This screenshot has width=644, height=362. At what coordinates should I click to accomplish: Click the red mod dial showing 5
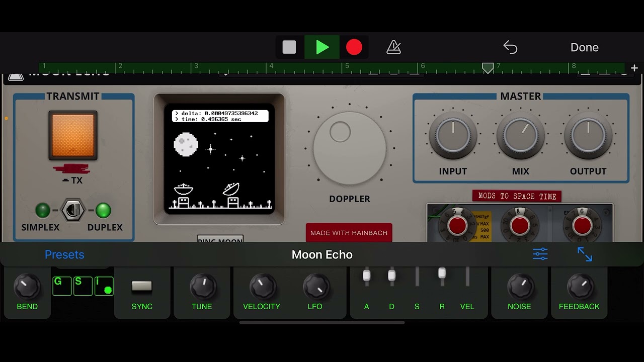point(457,225)
